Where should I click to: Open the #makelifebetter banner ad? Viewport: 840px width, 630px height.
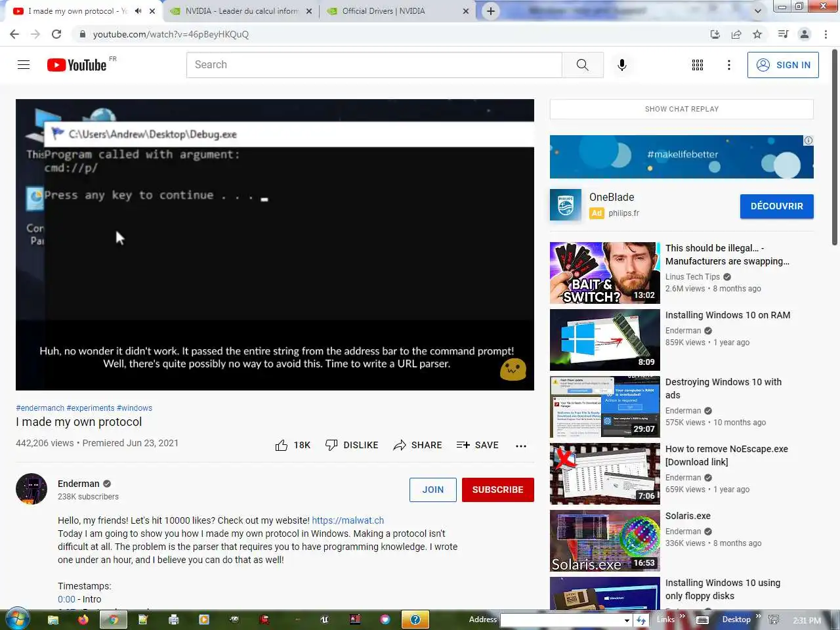tap(682, 157)
